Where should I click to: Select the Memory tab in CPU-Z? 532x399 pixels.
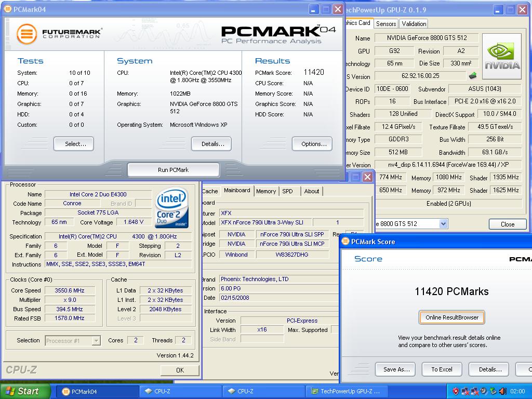click(266, 191)
